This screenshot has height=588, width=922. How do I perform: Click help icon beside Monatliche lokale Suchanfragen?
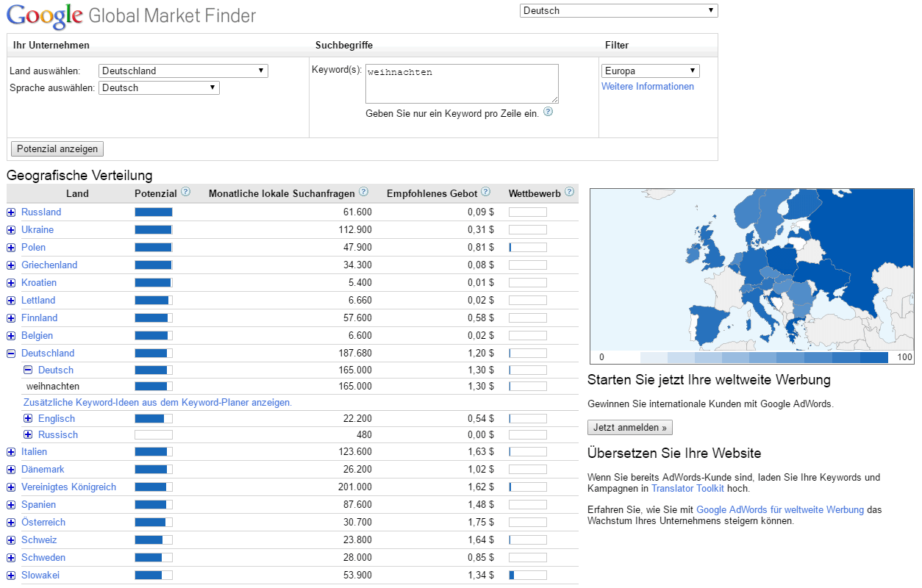(363, 192)
